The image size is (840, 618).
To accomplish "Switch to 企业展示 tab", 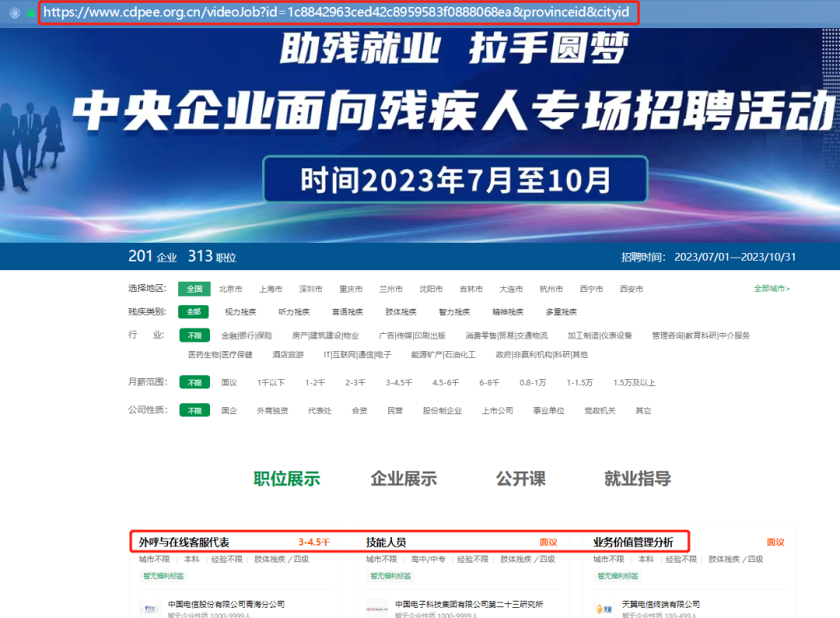I will (404, 478).
